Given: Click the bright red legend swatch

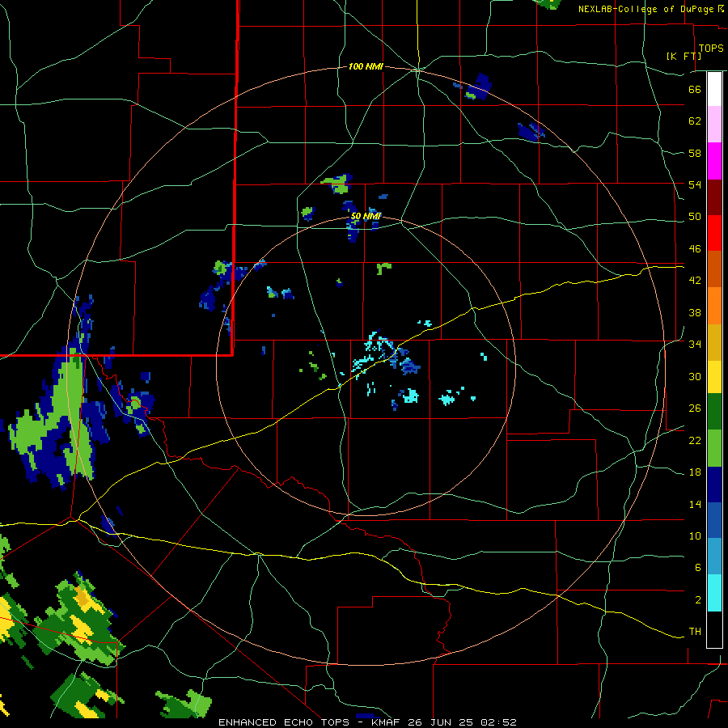Looking at the screenshot, I should (x=714, y=233).
